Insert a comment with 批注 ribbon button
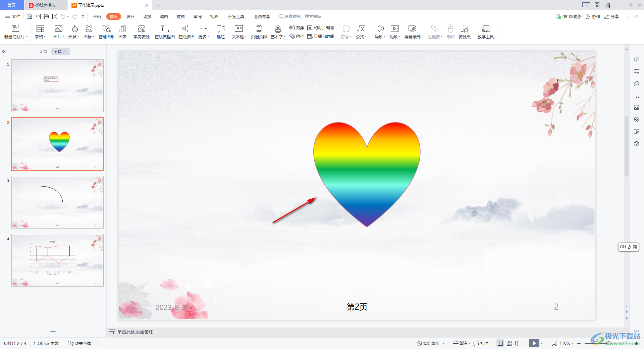The width and height of the screenshot is (644, 349). [x=221, y=32]
